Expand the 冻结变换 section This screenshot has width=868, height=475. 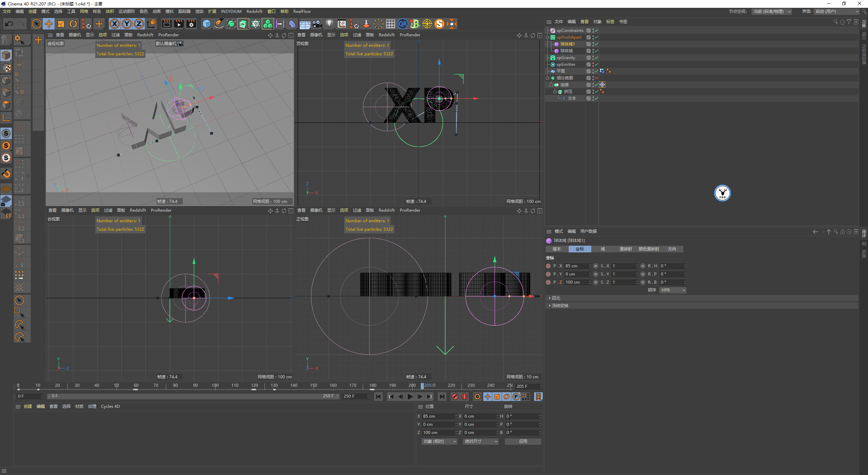(x=560, y=306)
